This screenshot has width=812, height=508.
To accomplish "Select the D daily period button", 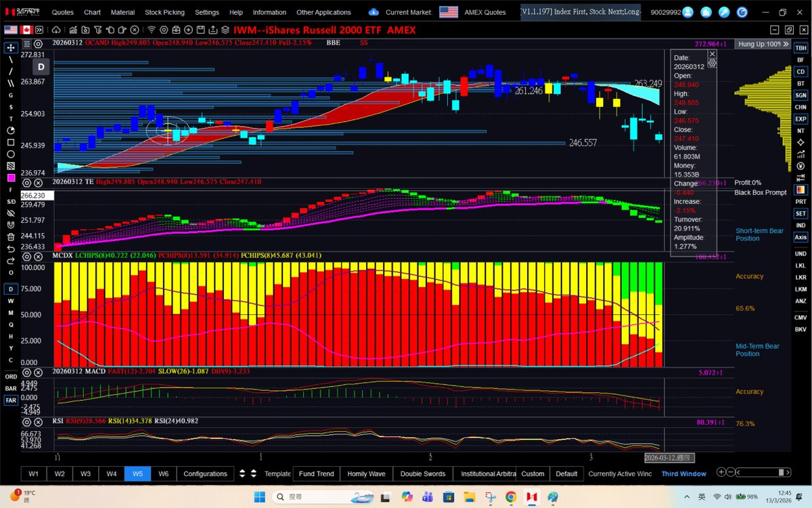I will coord(11,289).
